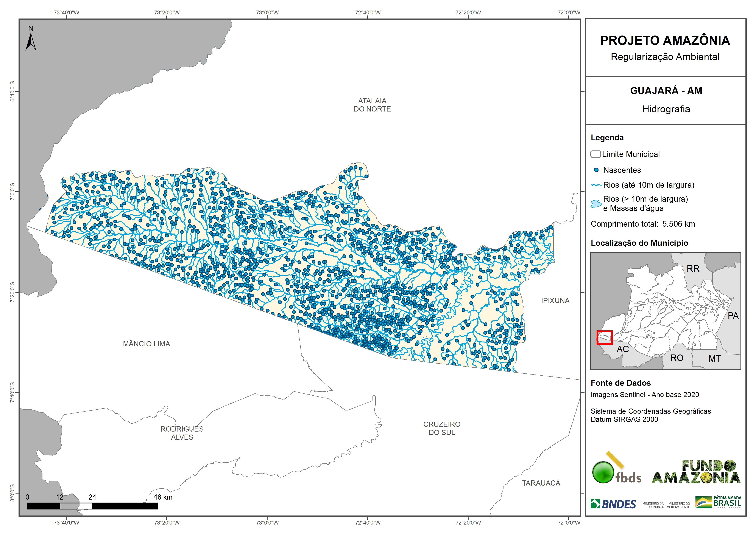Click the wide rivers water mass legend symbol
This screenshot has width=756, height=534.
pos(596,204)
